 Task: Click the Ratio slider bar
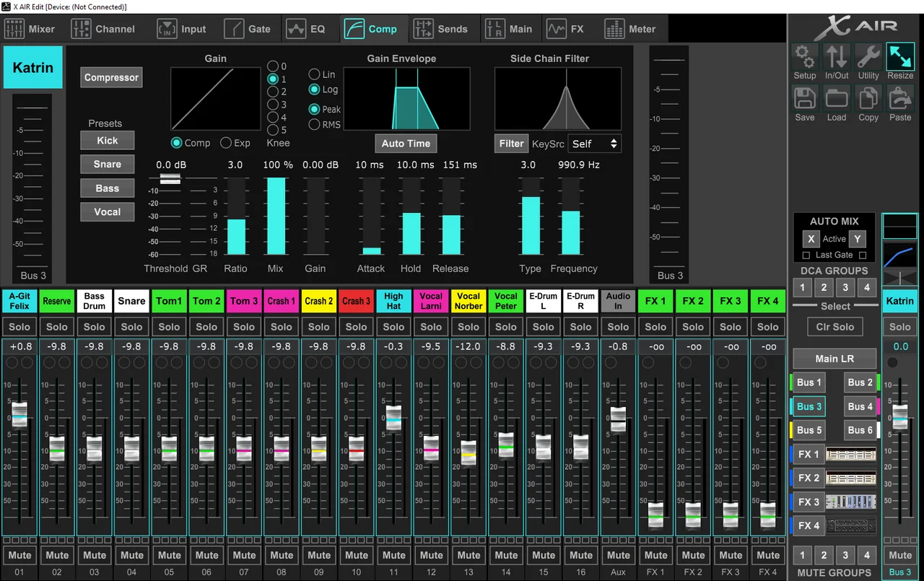(236, 217)
